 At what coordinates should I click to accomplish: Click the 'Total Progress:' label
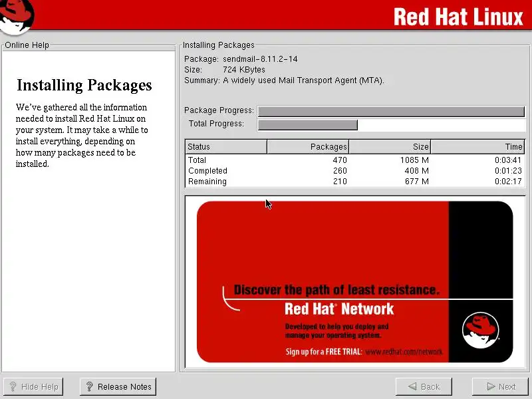[216, 124]
